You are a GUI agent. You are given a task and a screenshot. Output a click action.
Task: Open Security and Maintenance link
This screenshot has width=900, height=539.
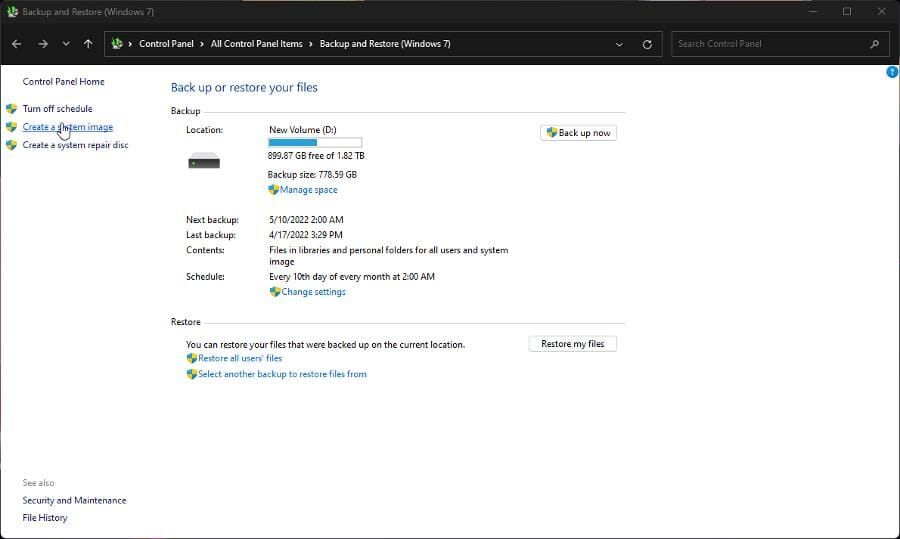(x=75, y=501)
